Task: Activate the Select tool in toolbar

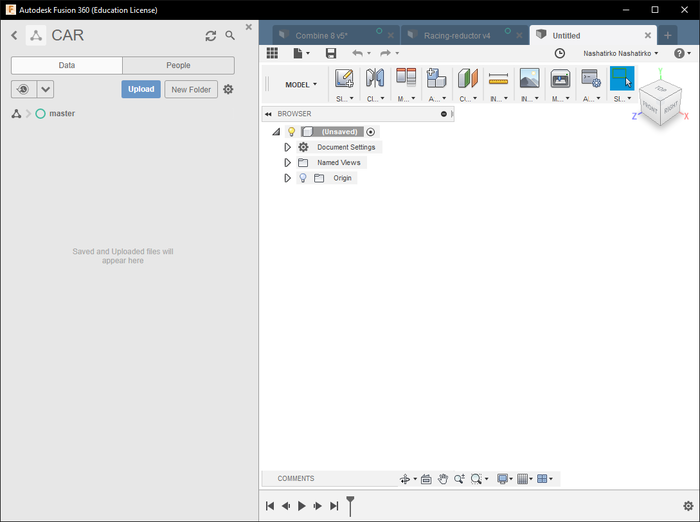Action: pyautogui.click(x=622, y=78)
